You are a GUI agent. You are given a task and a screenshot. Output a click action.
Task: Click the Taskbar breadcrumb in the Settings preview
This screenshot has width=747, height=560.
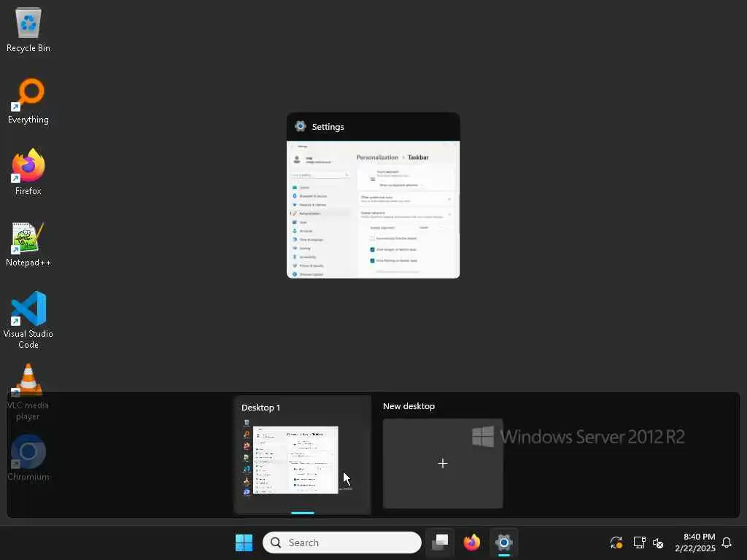(418, 157)
